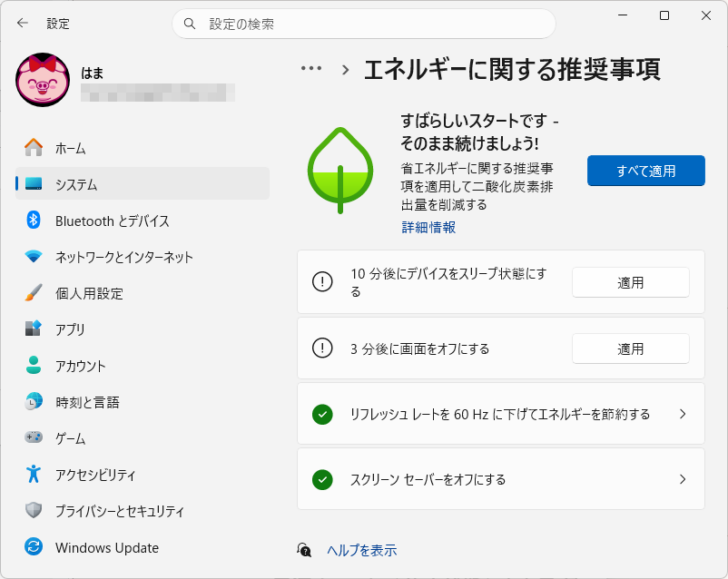The image size is (728, 579).
Task: Open アプリ settings page
Action: pyautogui.click(x=143, y=329)
